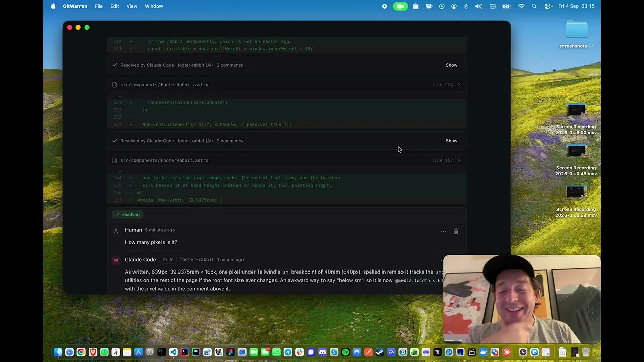Image resolution: width=644 pixels, height=362 pixels.
Task: Open the more options ellipsis on Human comment
Action: pyautogui.click(x=443, y=231)
